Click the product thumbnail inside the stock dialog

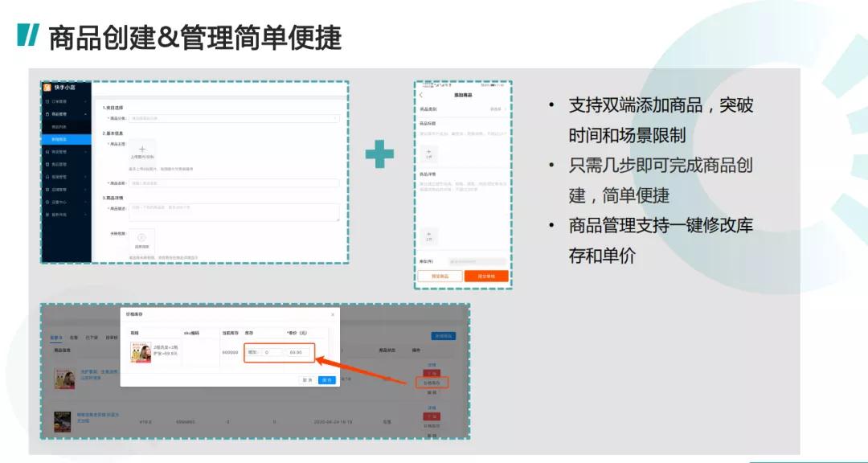click(141, 352)
